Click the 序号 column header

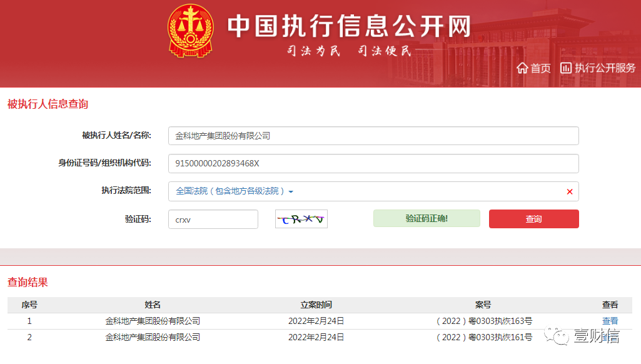29,305
